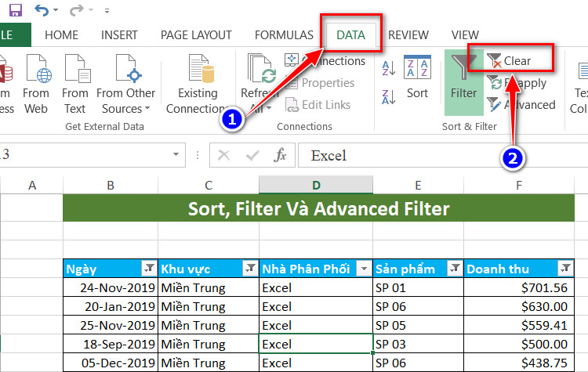Open the HOME ribbon tab
588x372 pixels.
[x=61, y=35]
